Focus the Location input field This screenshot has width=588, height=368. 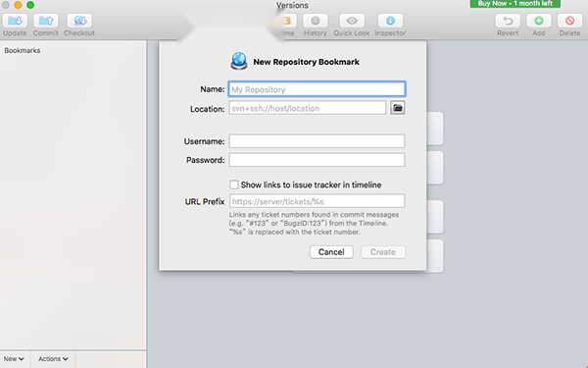(x=308, y=108)
